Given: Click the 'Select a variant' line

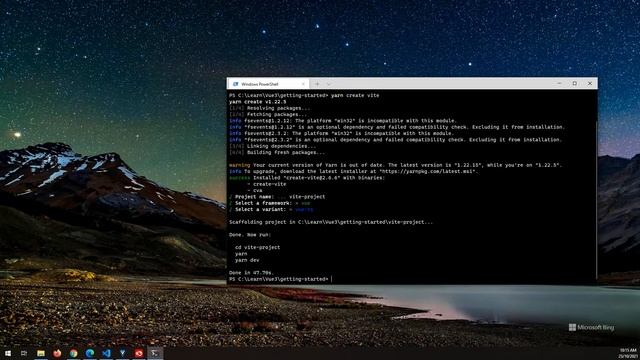Looking at the screenshot, I should pyautogui.click(x=271, y=209).
